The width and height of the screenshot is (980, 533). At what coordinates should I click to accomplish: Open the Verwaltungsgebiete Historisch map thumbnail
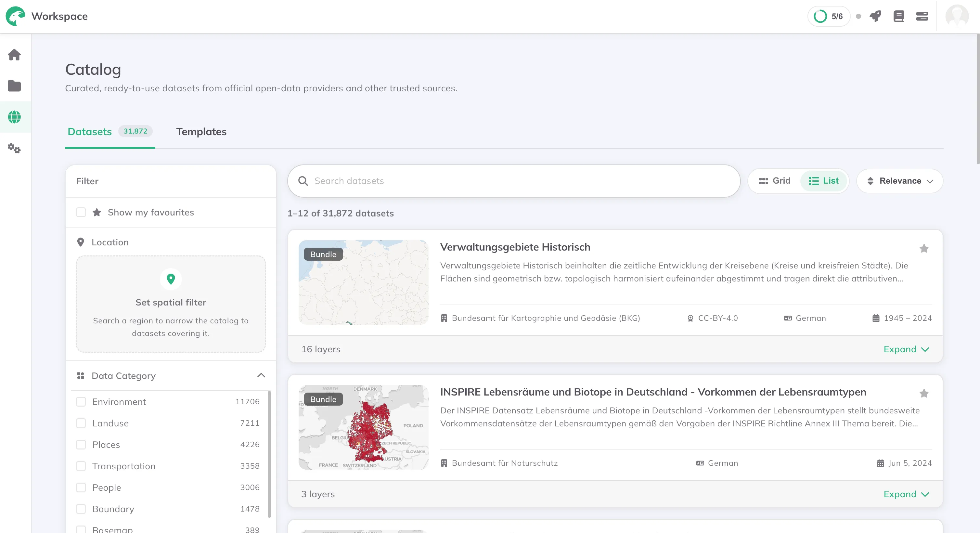(x=363, y=282)
